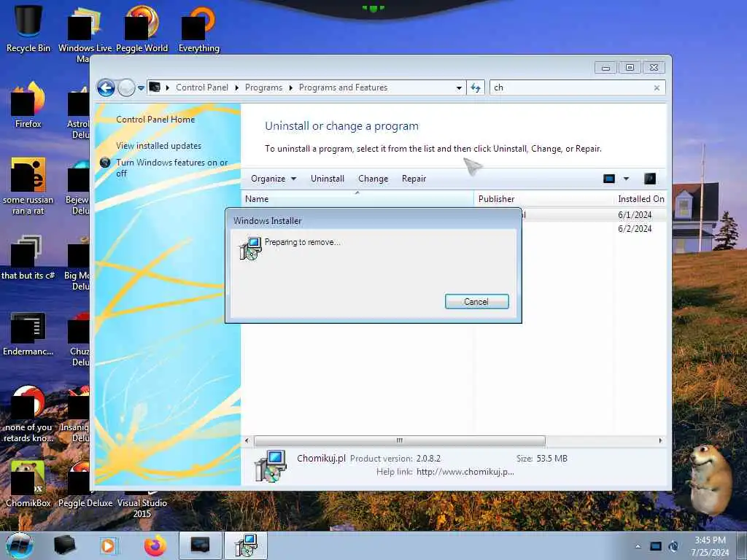The width and height of the screenshot is (747, 560).
Task: Select 'none of you retards kno...' desktop icon
Action: [x=28, y=414]
